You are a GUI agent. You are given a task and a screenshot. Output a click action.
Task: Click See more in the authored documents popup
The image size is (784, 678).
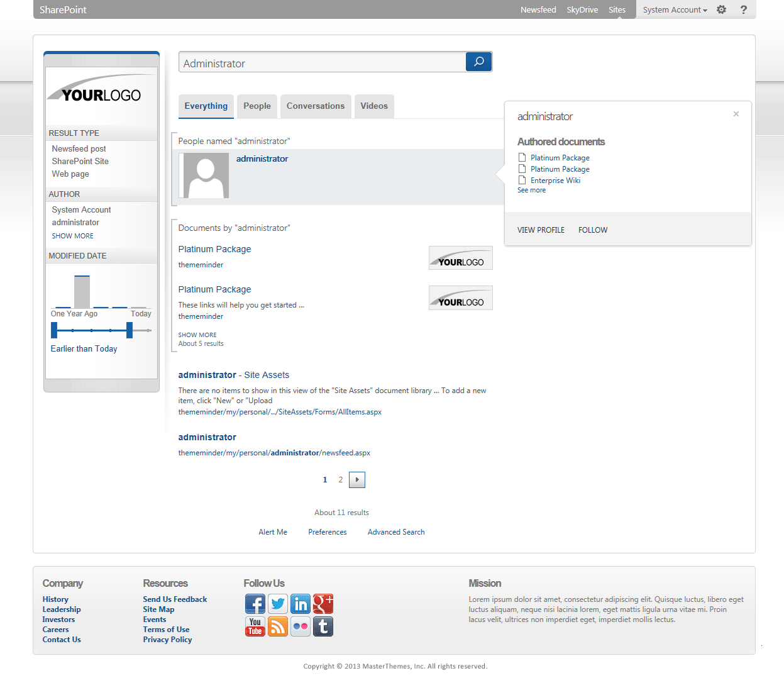(531, 190)
